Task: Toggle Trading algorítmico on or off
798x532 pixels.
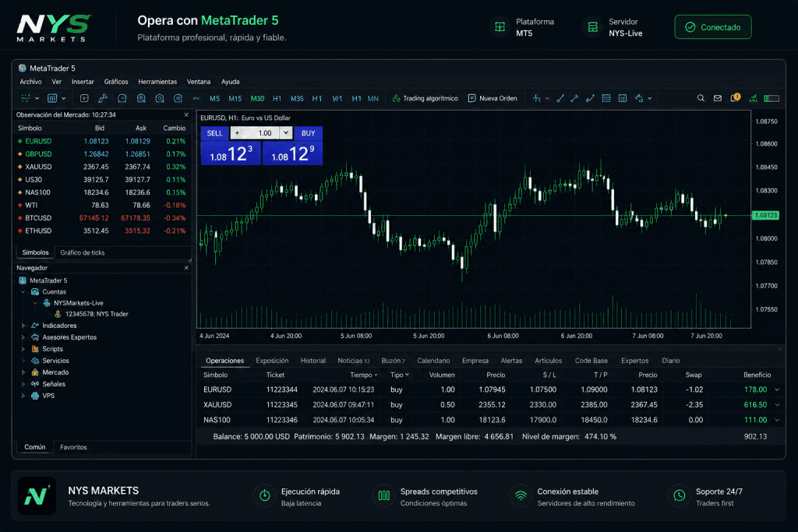Action: pyautogui.click(x=425, y=98)
